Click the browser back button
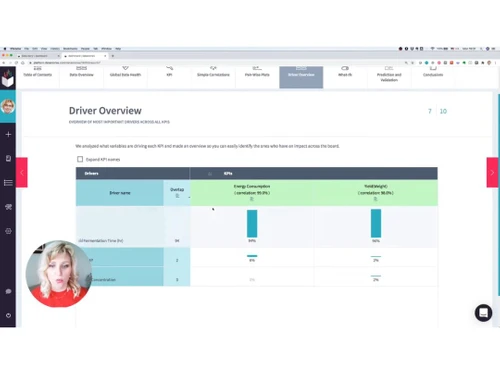Image resolution: width=500 pixels, height=375 pixels. click(x=4, y=63)
